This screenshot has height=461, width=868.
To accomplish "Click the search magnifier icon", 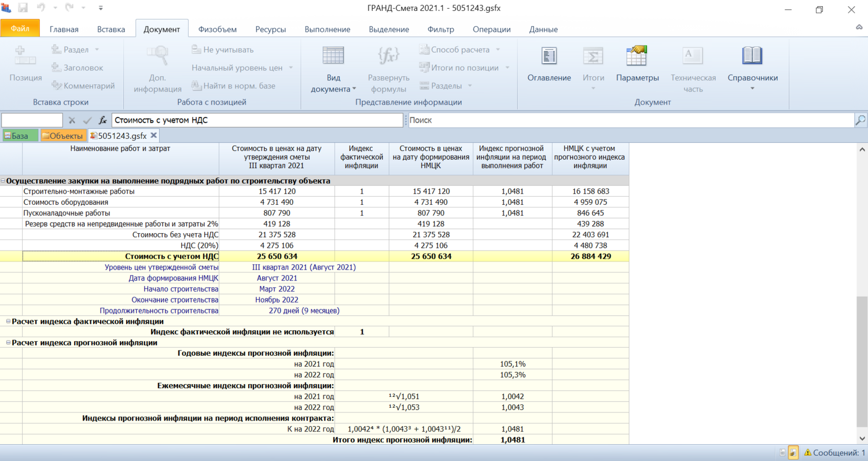I will [860, 120].
